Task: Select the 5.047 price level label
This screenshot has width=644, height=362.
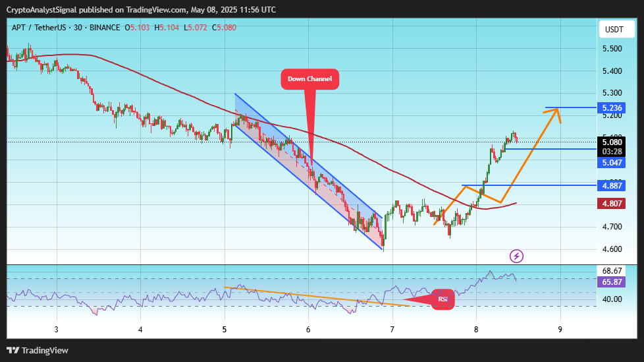Action: (612, 162)
